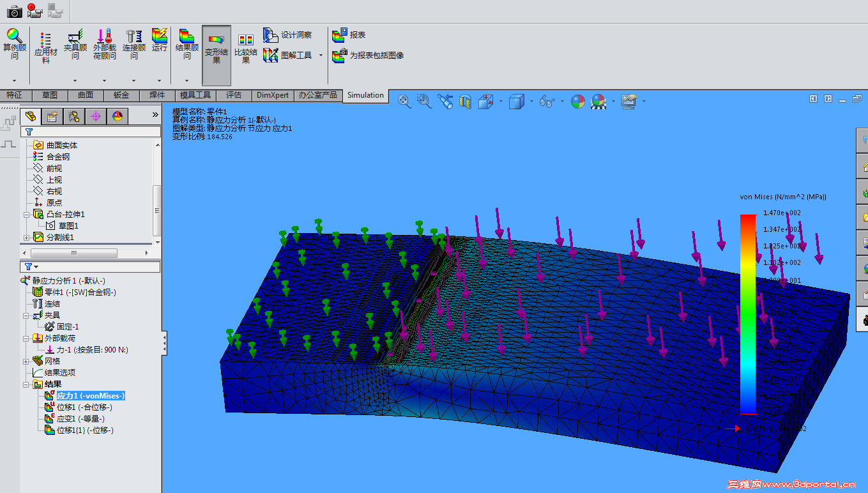
Task: Click the Zoom to Fit view icon
Action: click(404, 100)
